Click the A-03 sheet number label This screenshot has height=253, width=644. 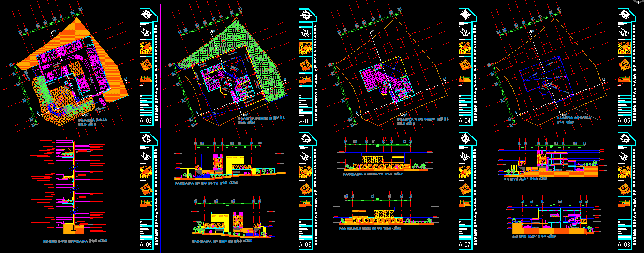[x=305, y=121]
